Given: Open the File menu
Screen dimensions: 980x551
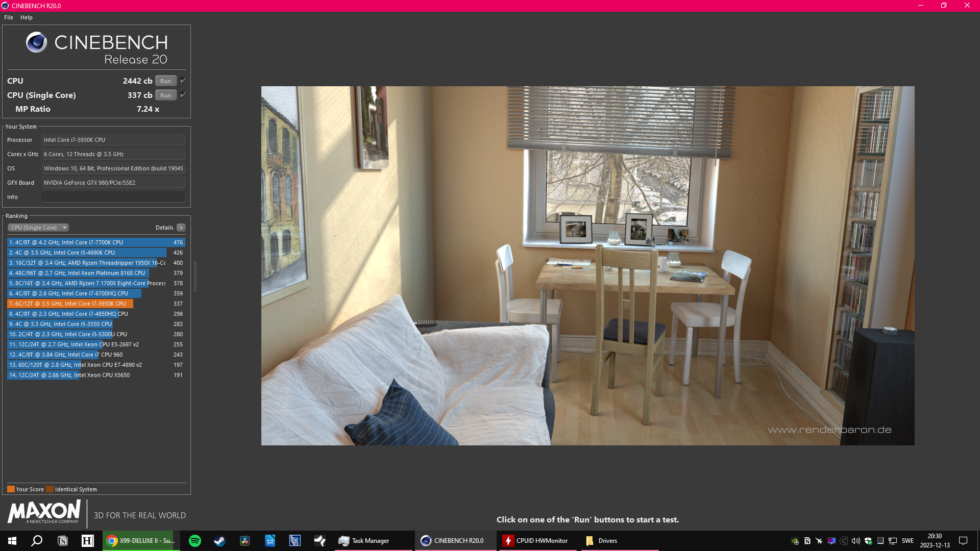Looking at the screenshot, I should 9,17.
